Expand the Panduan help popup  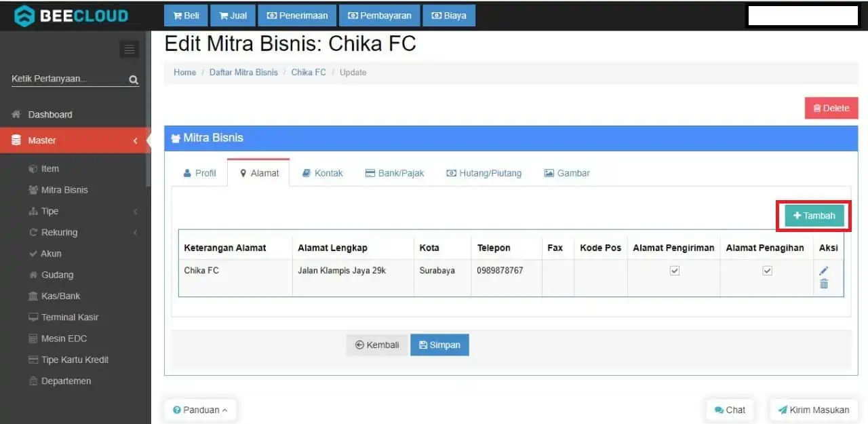201,410
